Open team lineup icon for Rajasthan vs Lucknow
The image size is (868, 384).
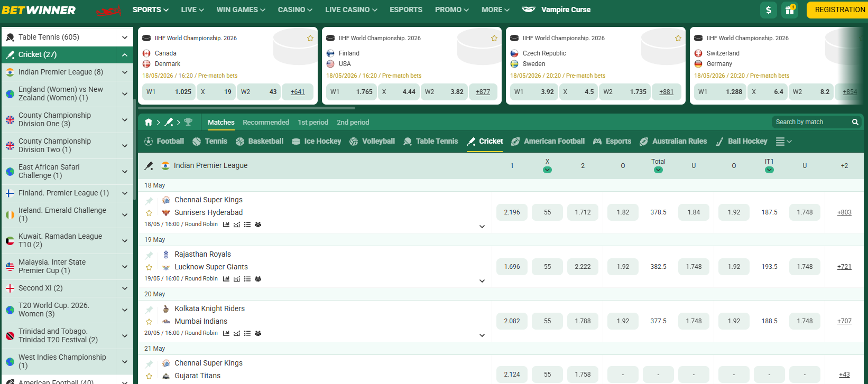click(258, 279)
